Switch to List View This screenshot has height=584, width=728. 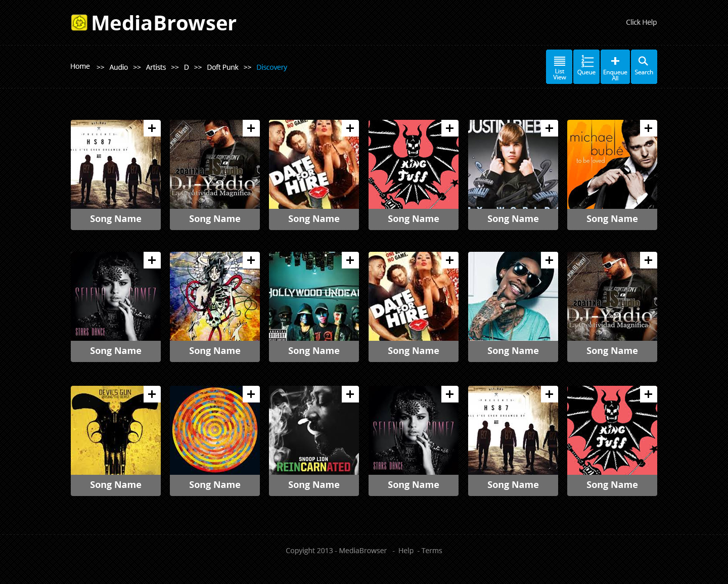click(x=559, y=67)
